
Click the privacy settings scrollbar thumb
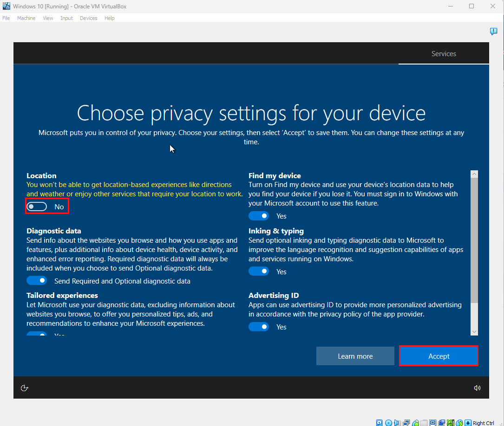(x=474, y=240)
